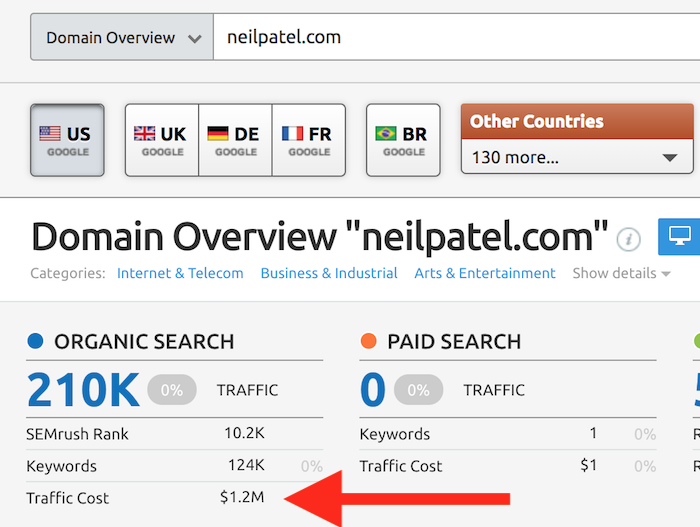Click the PAID SEARCH heading
This screenshot has height=527, width=700.
click(454, 342)
